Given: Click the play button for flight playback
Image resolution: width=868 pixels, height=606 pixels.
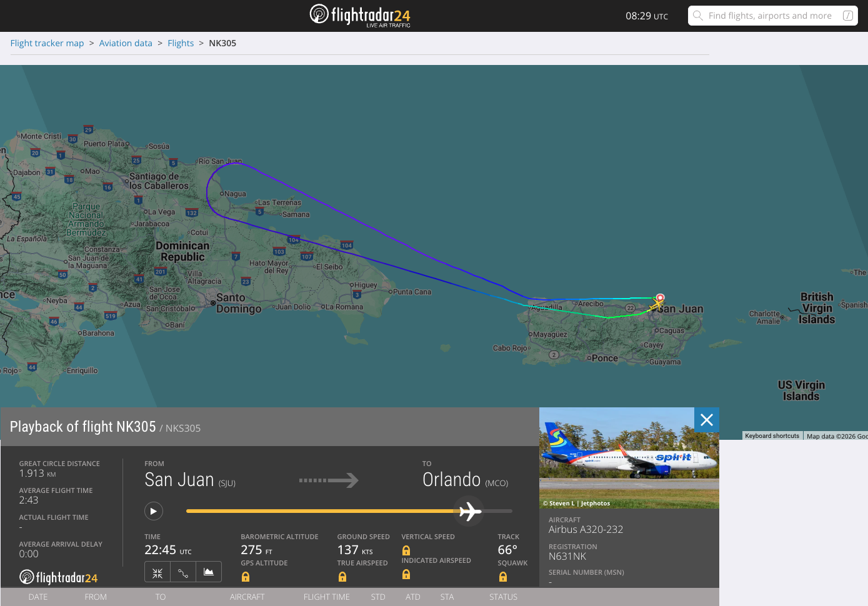Looking at the screenshot, I should click(154, 511).
